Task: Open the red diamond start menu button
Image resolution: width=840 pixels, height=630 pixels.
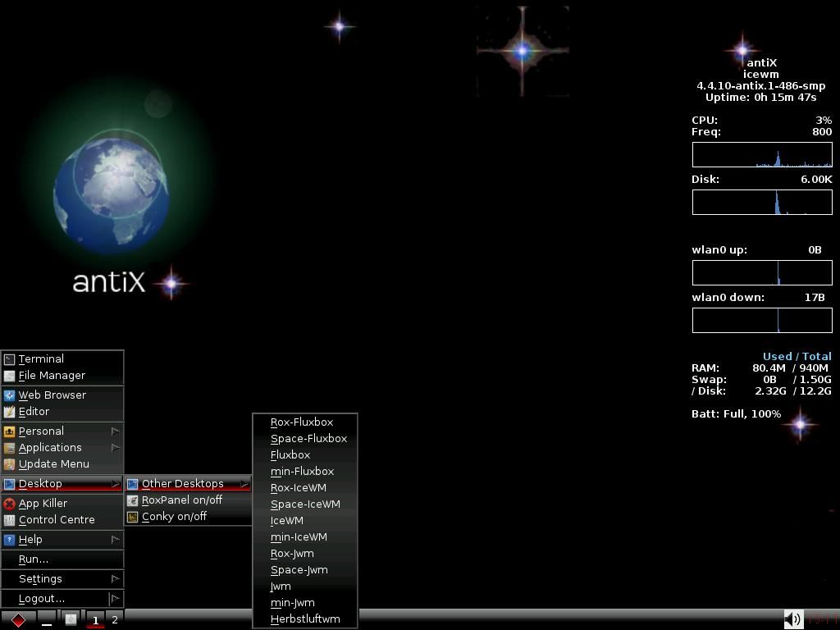Action: 18,620
